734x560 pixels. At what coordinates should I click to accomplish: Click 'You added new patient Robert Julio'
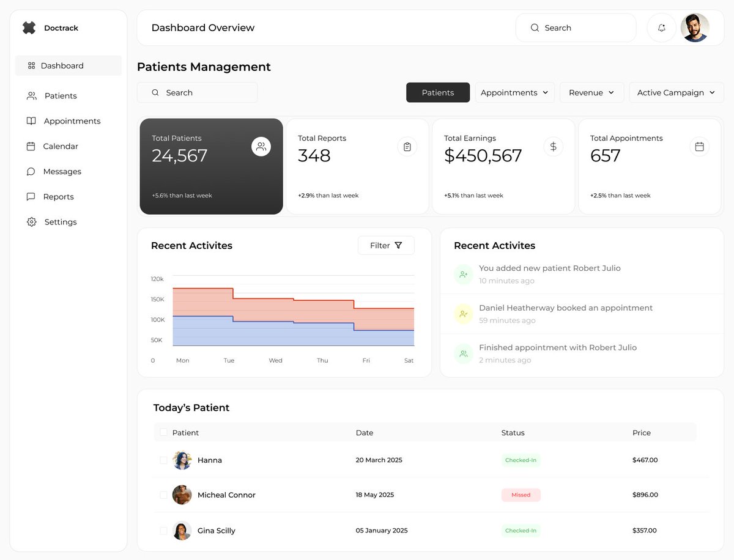[550, 268]
